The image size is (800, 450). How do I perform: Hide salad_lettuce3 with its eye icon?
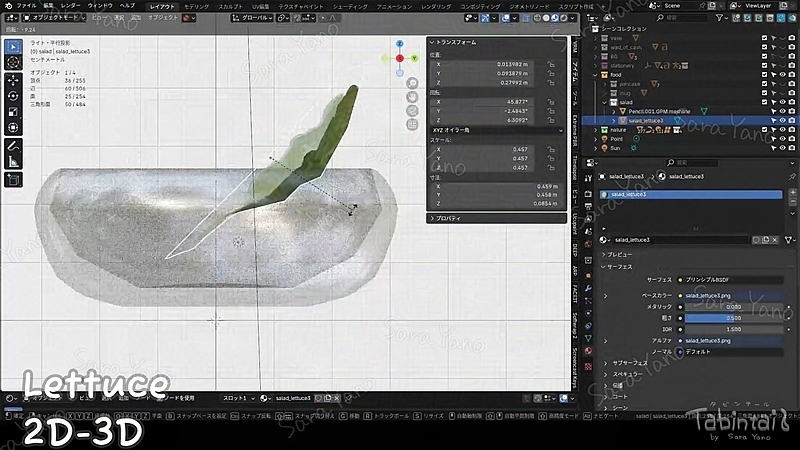click(x=782, y=120)
